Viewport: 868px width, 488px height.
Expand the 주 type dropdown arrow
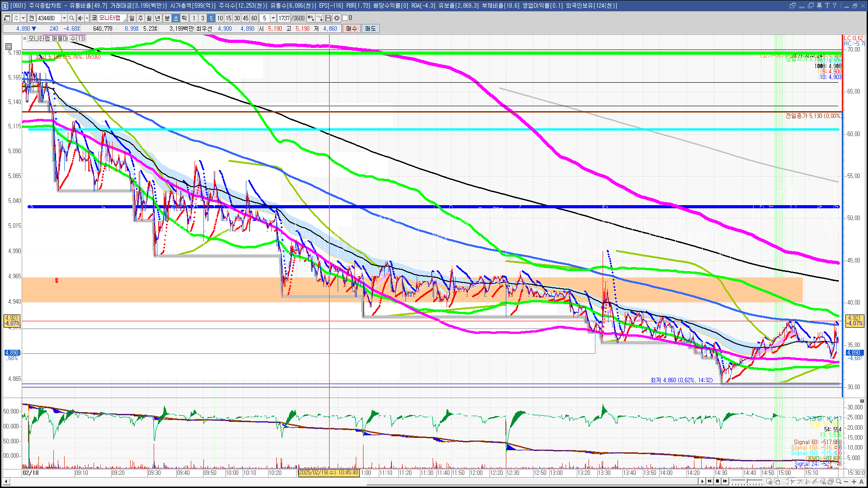23,18
